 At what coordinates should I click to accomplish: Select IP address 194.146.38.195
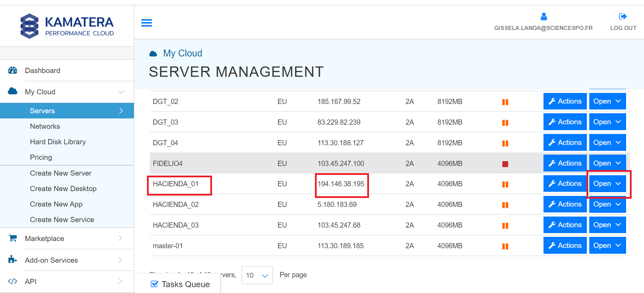tap(341, 184)
